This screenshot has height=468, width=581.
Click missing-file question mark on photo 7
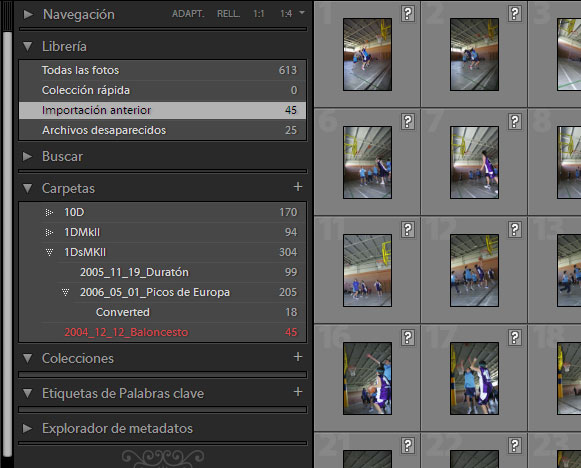[515, 122]
